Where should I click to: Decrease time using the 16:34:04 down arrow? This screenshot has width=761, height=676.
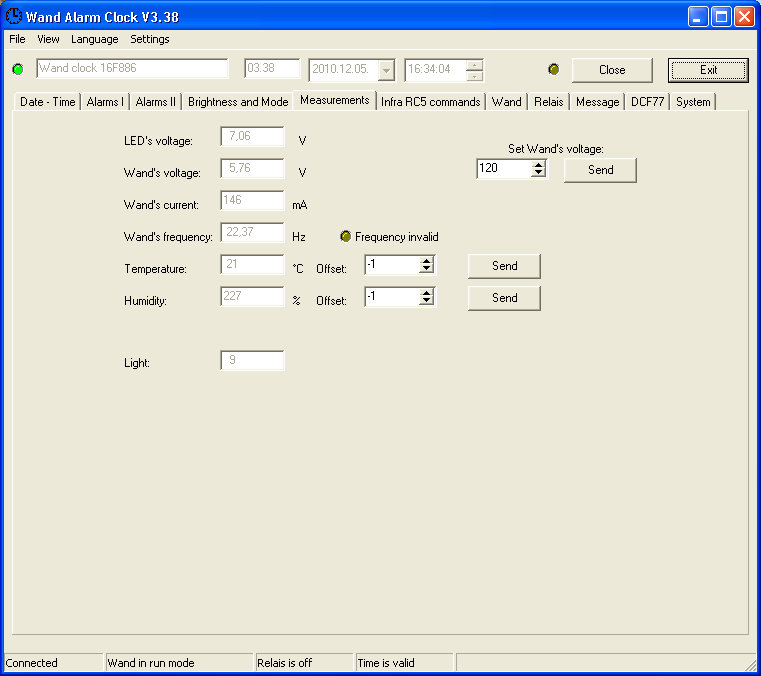(x=474, y=76)
